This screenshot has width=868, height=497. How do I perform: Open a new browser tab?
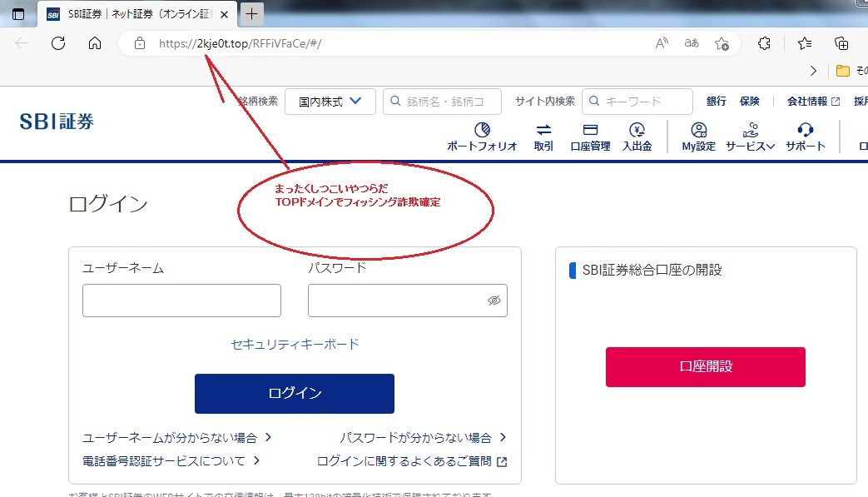click(x=251, y=14)
